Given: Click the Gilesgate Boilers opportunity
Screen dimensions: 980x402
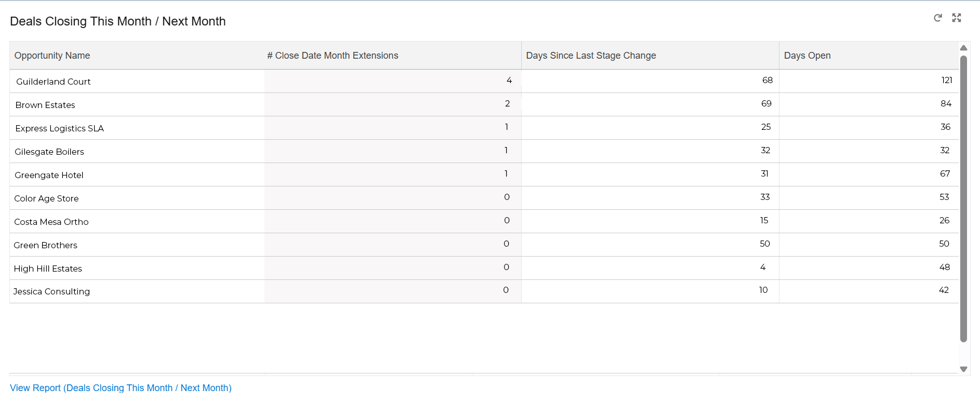Looking at the screenshot, I should 49,152.
